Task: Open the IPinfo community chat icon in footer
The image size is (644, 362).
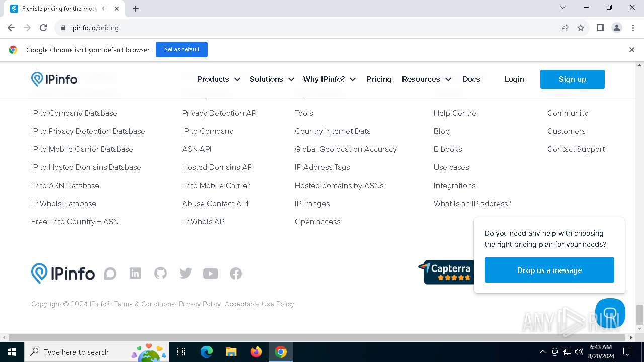Action: coord(110,274)
